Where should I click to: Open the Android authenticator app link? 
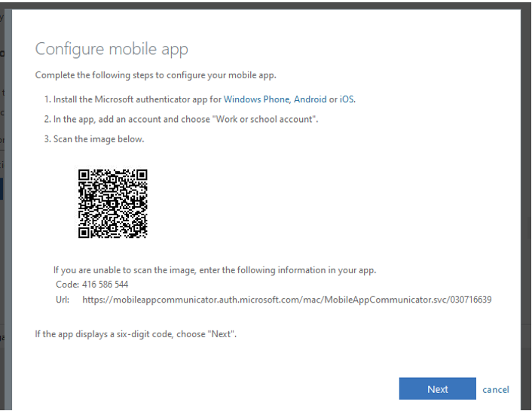click(310, 99)
